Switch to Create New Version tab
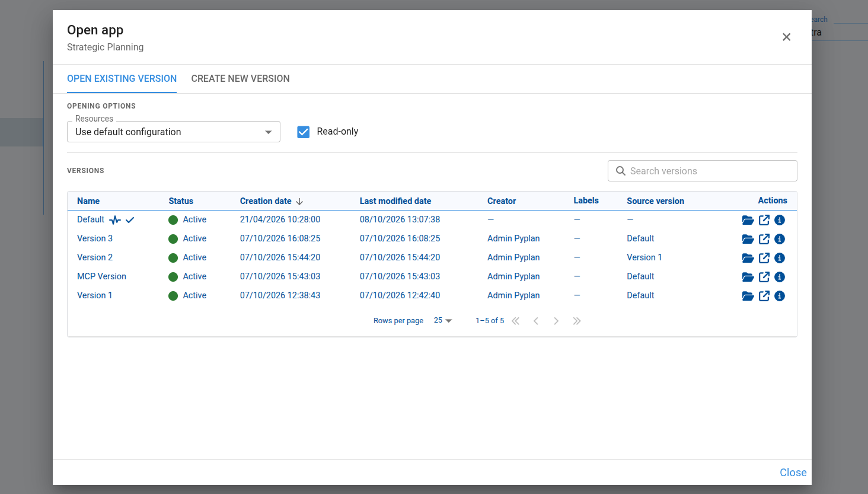868x494 pixels. pos(240,78)
